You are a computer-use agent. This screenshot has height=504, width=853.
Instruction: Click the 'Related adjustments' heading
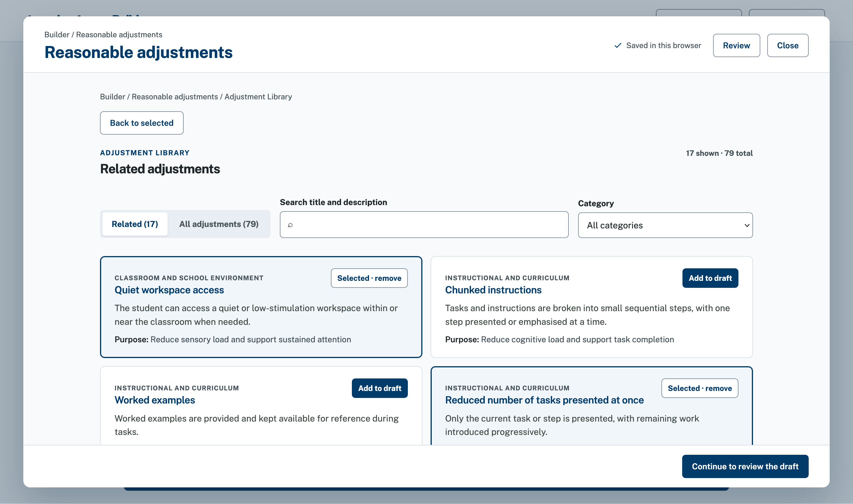pos(160,169)
